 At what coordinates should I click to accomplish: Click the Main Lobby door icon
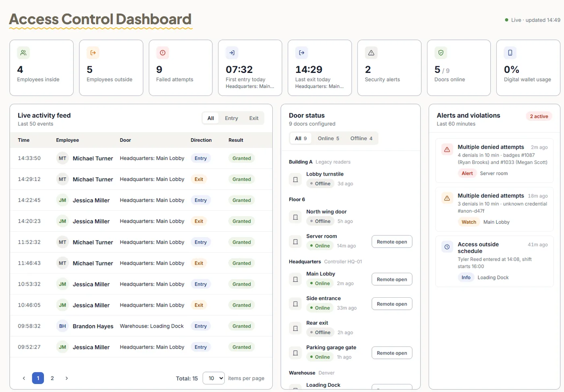tap(295, 279)
